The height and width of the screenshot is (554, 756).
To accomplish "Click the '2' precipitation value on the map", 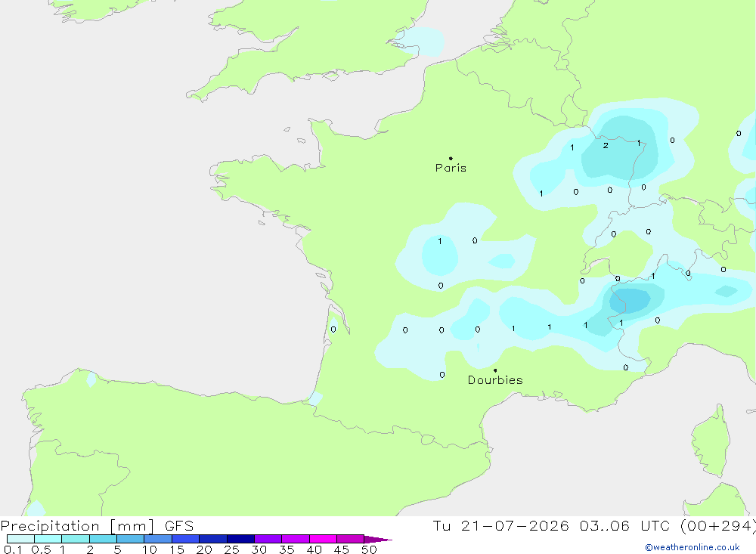I will coord(606,145).
